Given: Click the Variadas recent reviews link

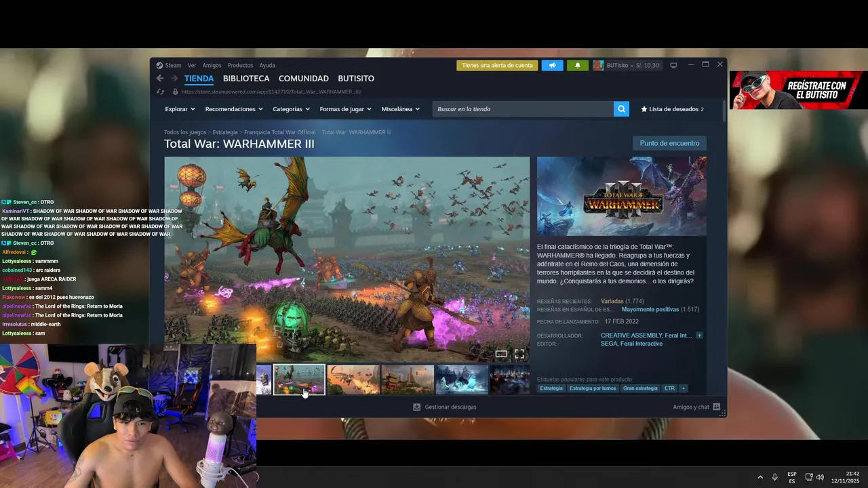Looking at the screenshot, I should point(612,301).
